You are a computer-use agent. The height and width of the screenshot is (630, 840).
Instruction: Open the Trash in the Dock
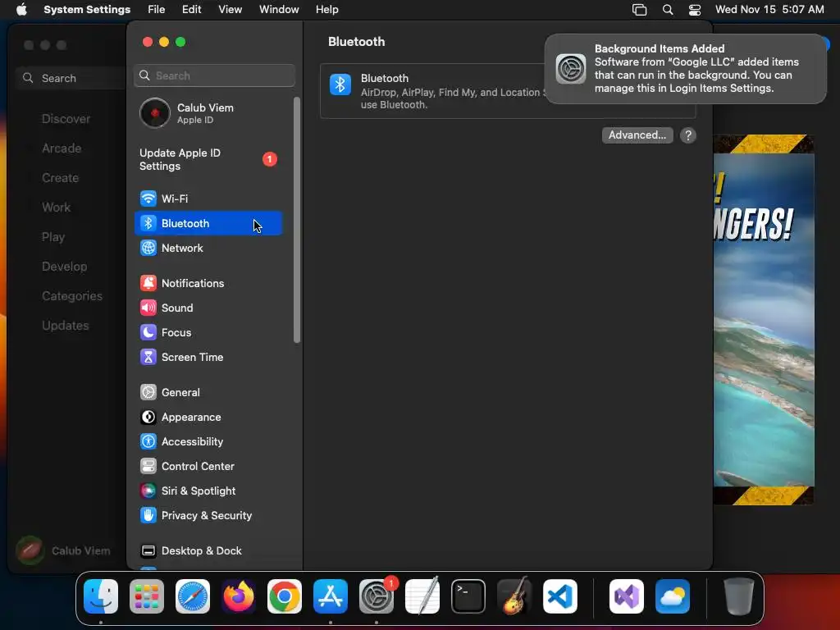click(x=739, y=596)
